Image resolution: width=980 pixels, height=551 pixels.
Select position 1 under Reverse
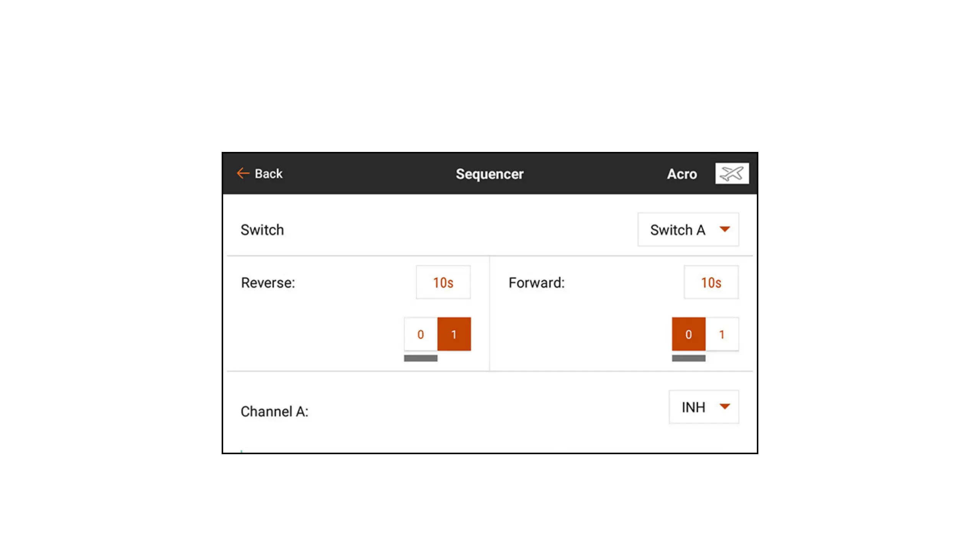[454, 334]
